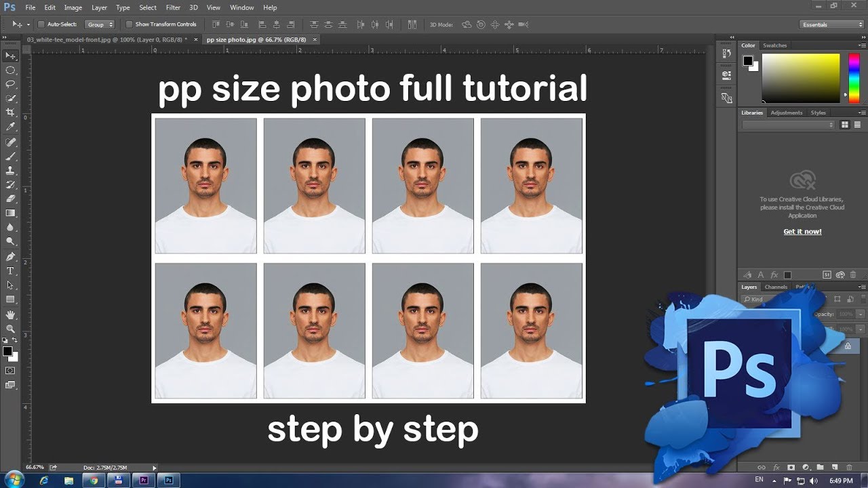Image resolution: width=868 pixels, height=488 pixels.
Task: Switch to the Styles tab
Action: [818, 113]
